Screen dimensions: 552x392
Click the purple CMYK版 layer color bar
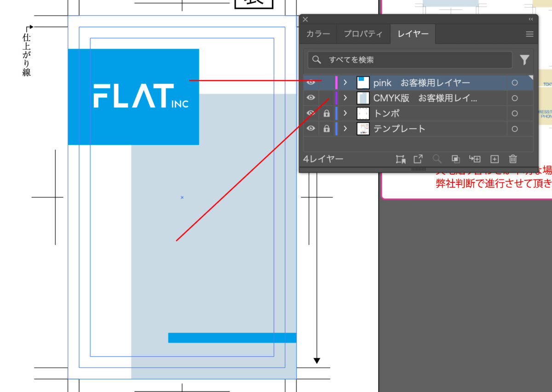336,98
